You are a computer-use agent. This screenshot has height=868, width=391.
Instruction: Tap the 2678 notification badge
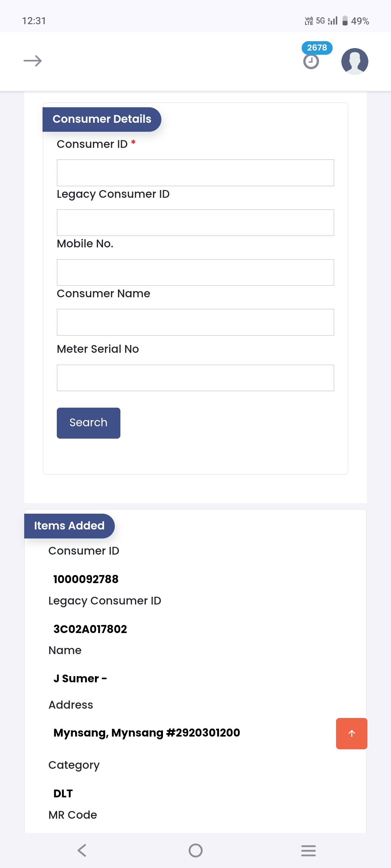click(x=317, y=48)
